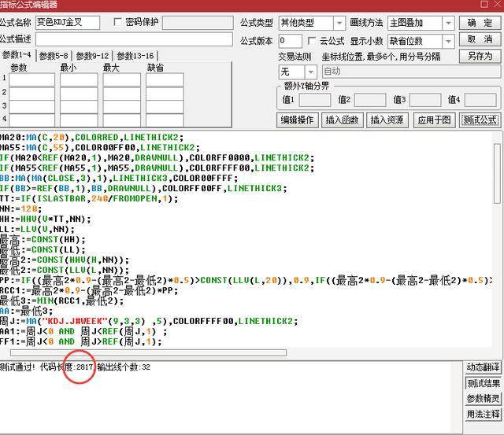Click the NN:=120 code line

coord(21,209)
